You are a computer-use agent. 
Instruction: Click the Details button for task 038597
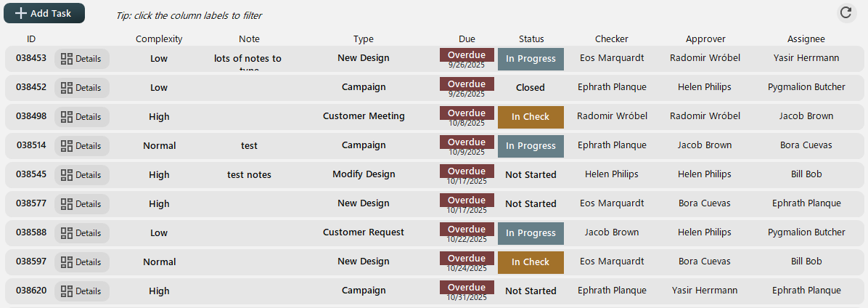pos(81,262)
